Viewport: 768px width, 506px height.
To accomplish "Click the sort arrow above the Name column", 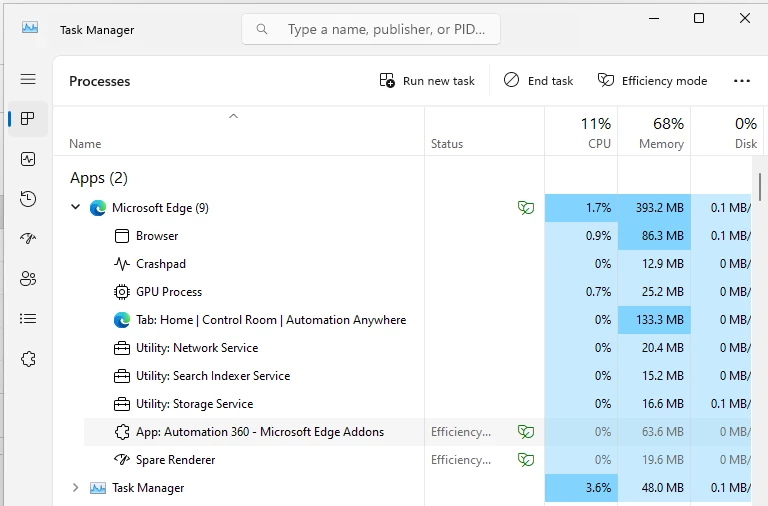I will [x=234, y=116].
